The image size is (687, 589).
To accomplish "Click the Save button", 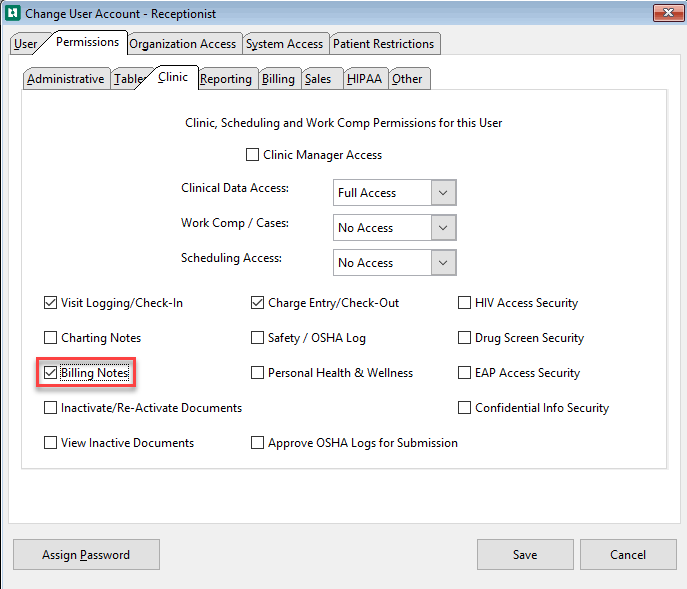I will (525, 555).
